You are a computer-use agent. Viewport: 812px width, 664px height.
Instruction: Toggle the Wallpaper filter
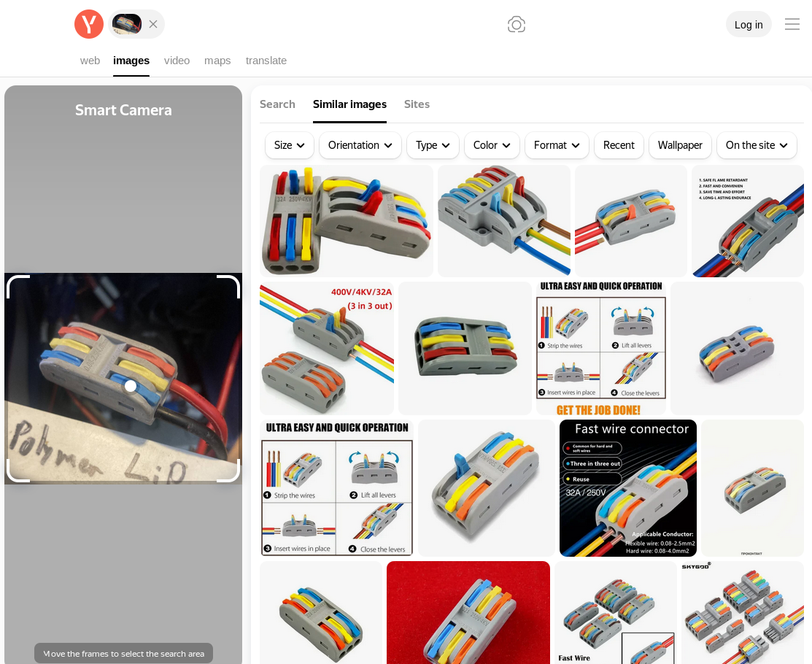(x=680, y=145)
